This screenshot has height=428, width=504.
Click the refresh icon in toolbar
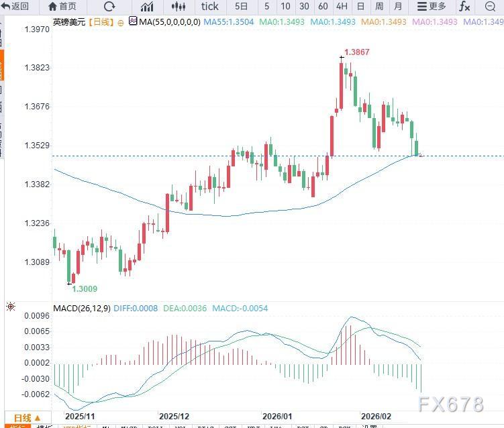[109, 7]
